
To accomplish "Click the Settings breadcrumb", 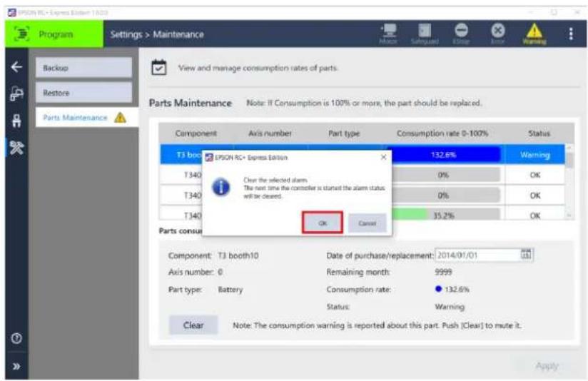I will point(126,34).
